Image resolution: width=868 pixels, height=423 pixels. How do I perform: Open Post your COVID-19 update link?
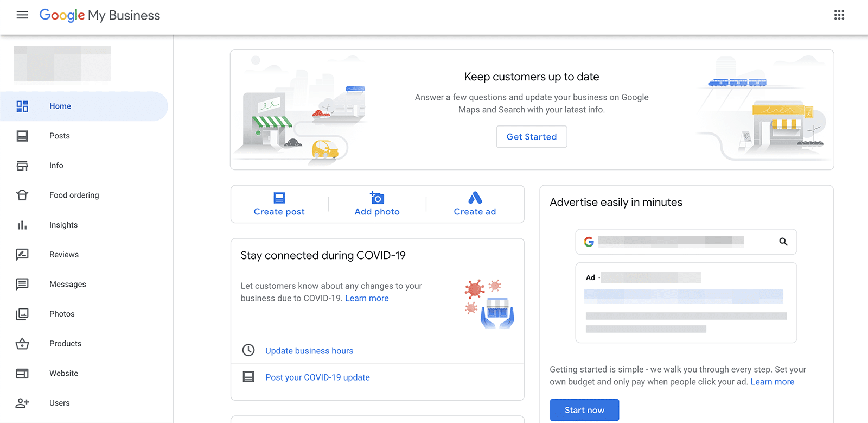click(x=317, y=377)
